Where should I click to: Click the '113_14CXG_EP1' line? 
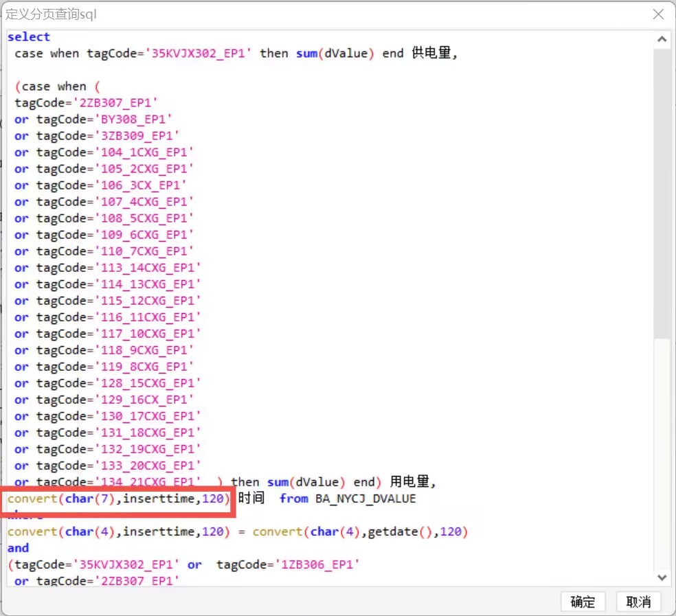click(x=108, y=268)
